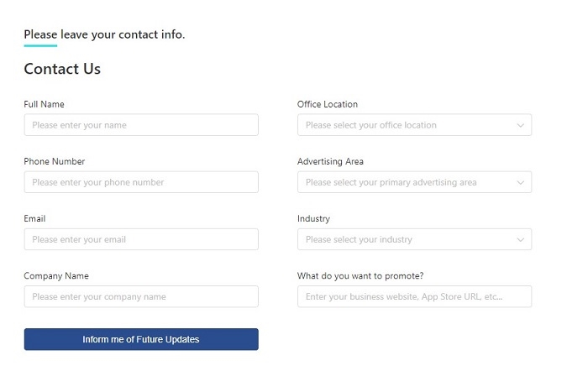Click the Company Name text field
Image resolution: width=588 pixels, height=392 pixels.
pos(141,296)
